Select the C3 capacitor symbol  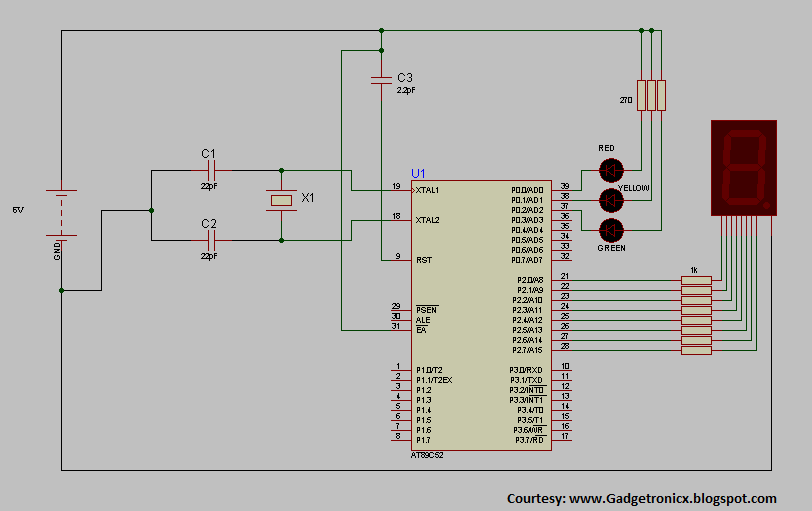[382, 80]
